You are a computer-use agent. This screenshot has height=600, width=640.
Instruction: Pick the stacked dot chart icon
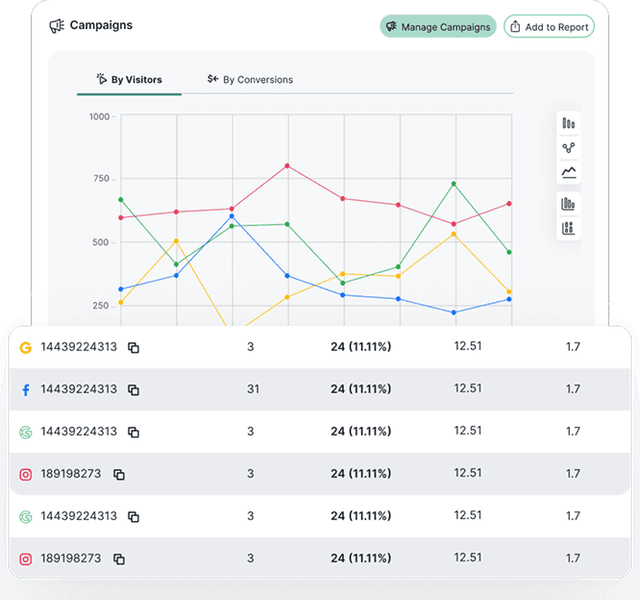point(569,228)
